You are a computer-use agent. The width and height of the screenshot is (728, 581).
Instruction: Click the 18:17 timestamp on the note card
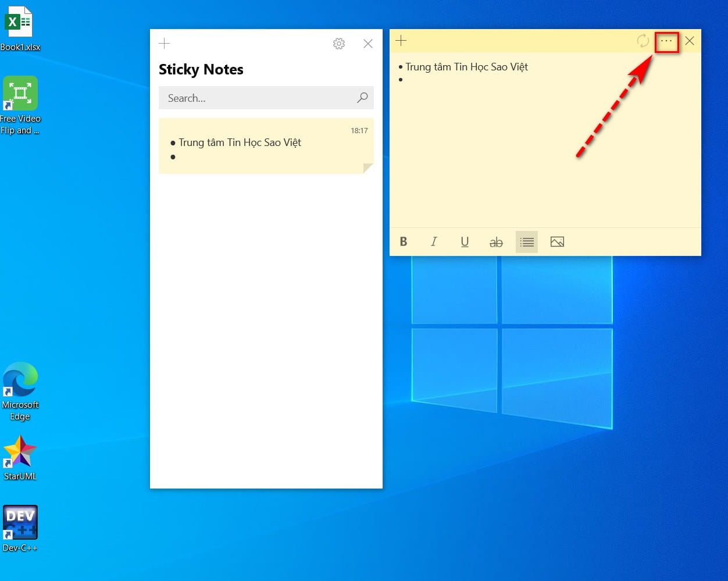359,131
